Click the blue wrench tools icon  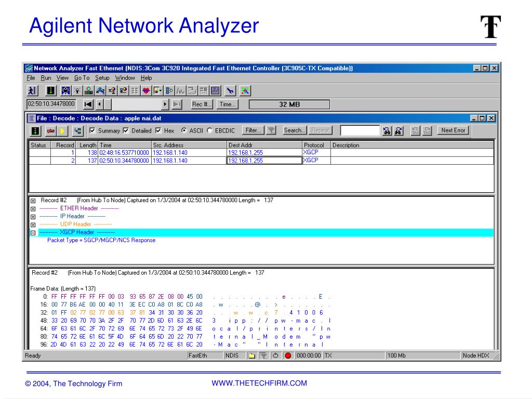point(230,90)
